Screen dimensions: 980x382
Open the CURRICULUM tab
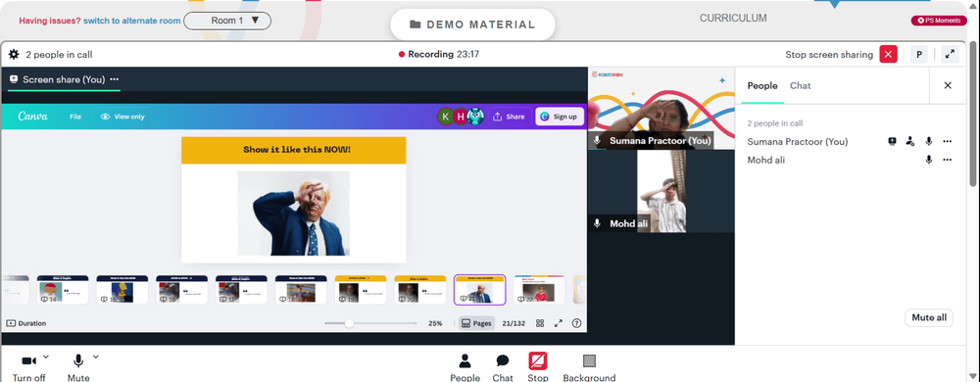tap(733, 18)
